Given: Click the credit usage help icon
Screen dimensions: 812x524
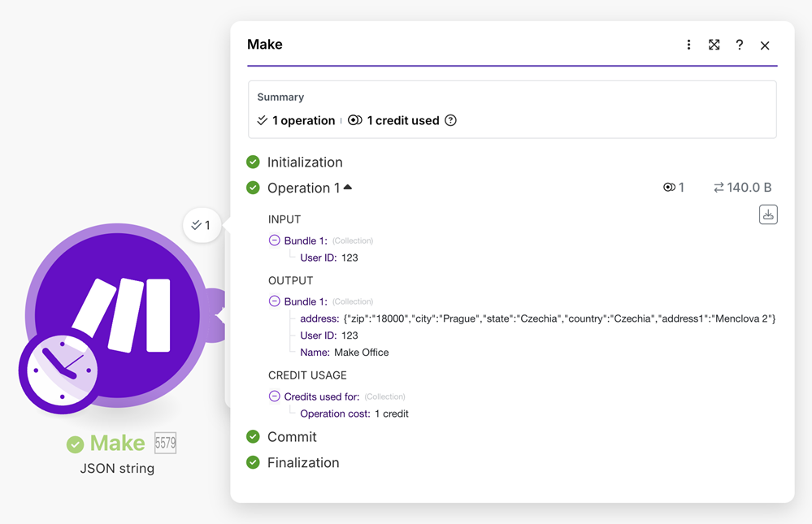Looking at the screenshot, I should 450,120.
